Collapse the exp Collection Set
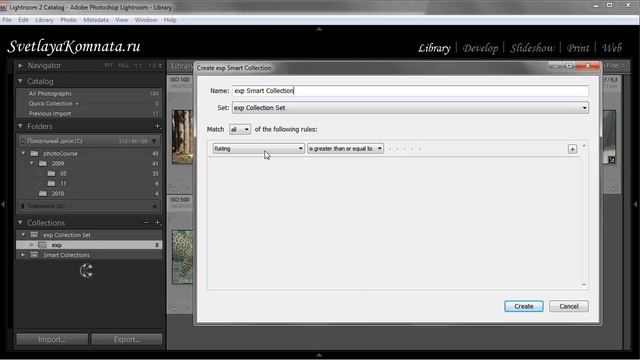This screenshot has height=360, width=640. (x=23, y=235)
